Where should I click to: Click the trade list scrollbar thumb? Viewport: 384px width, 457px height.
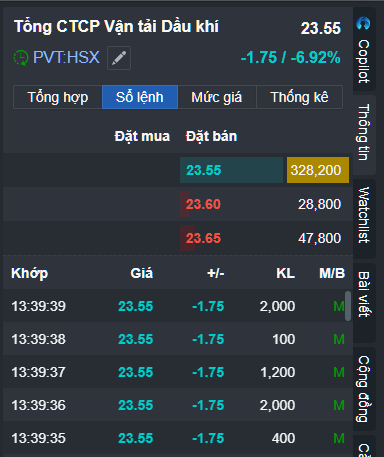348,306
